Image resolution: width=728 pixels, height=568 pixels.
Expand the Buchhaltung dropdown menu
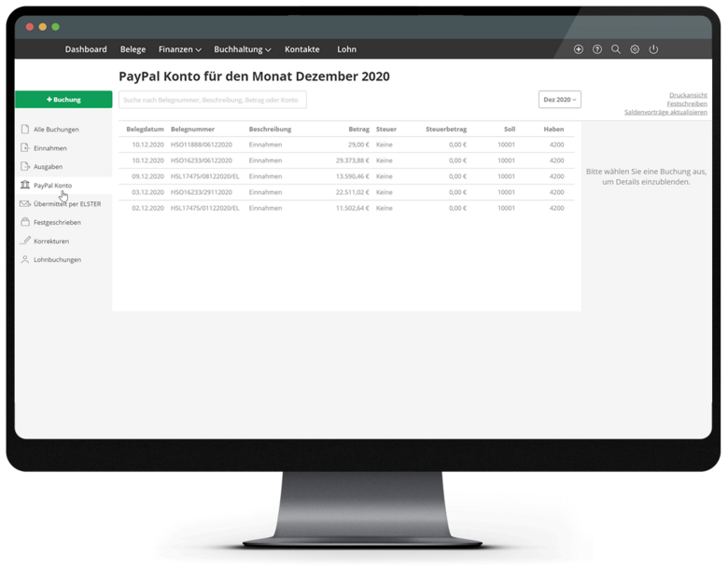pos(242,49)
